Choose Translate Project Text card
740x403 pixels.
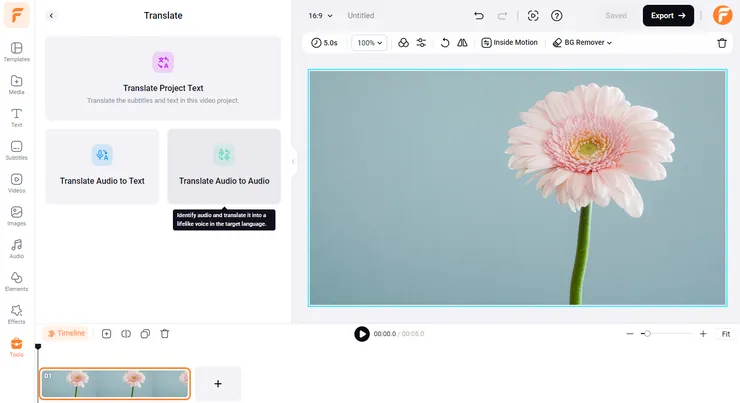click(163, 77)
